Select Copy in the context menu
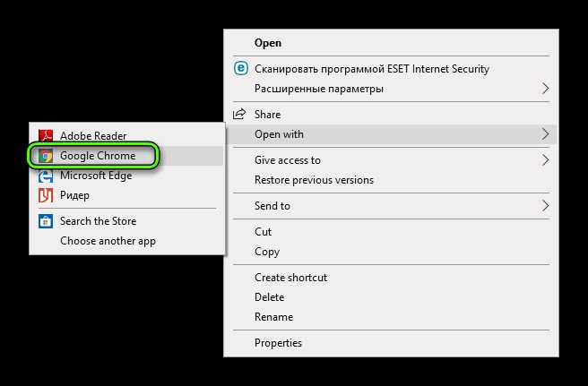 click(x=267, y=252)
